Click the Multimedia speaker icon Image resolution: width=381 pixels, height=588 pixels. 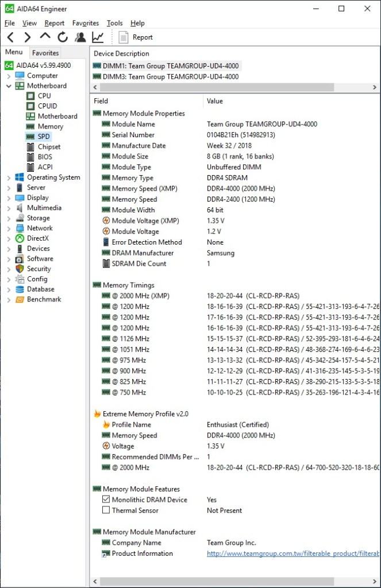tap(20, 208)
